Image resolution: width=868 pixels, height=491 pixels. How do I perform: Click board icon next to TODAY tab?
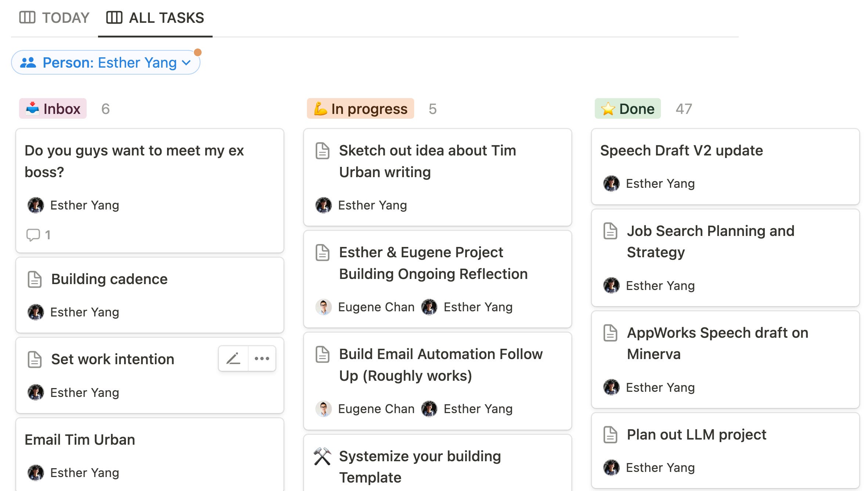click(27, 18)
